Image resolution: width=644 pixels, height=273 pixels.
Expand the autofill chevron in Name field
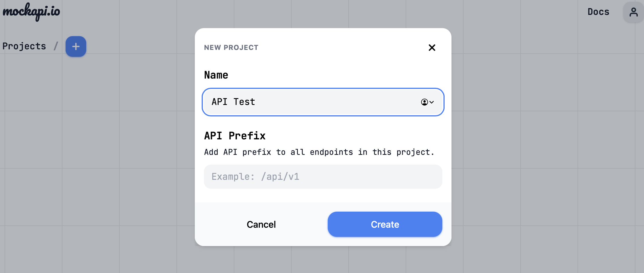pyautogui.click(x=432, y=102)
